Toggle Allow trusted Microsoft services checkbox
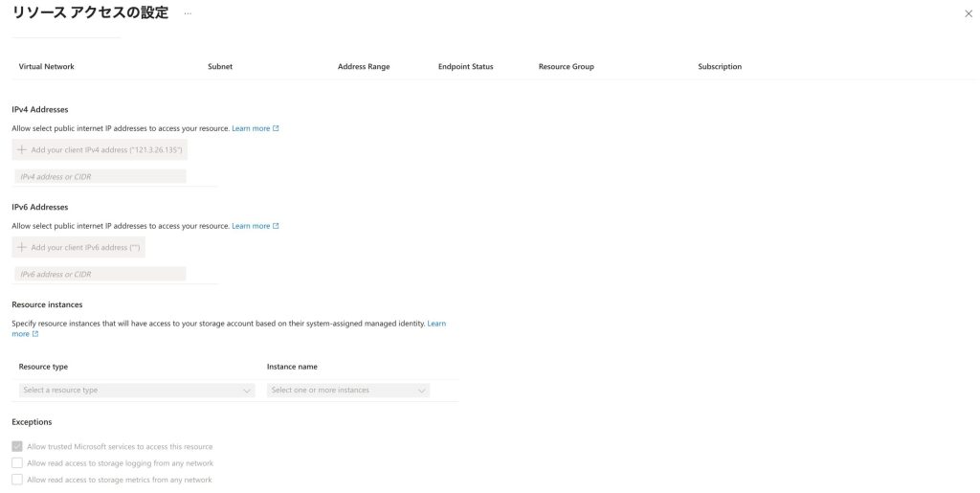This screenshot has width=980, height=493. (17, 447)
